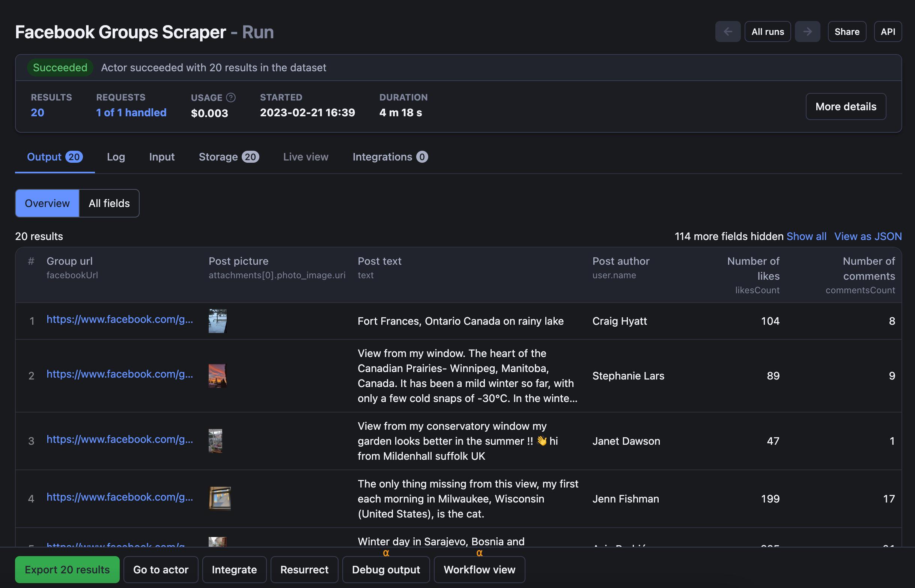Image resolution: width=915 pixels, height=588 pixels.
Task: Click View as JSON link
Action: (x=868, y=236)
